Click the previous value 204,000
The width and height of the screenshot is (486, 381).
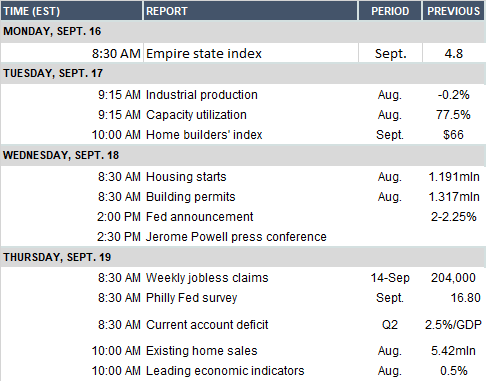(x=453, y=278)
